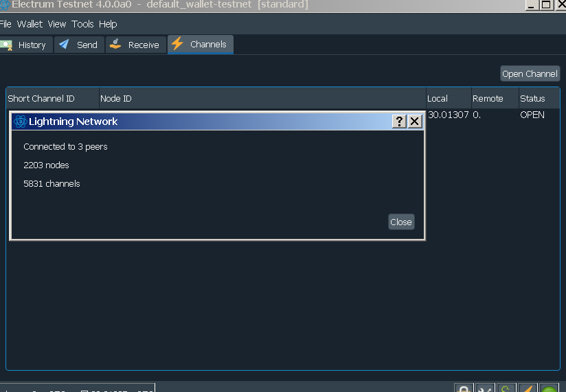
Task: Select the Channels tab
Action: pos(201,45)
